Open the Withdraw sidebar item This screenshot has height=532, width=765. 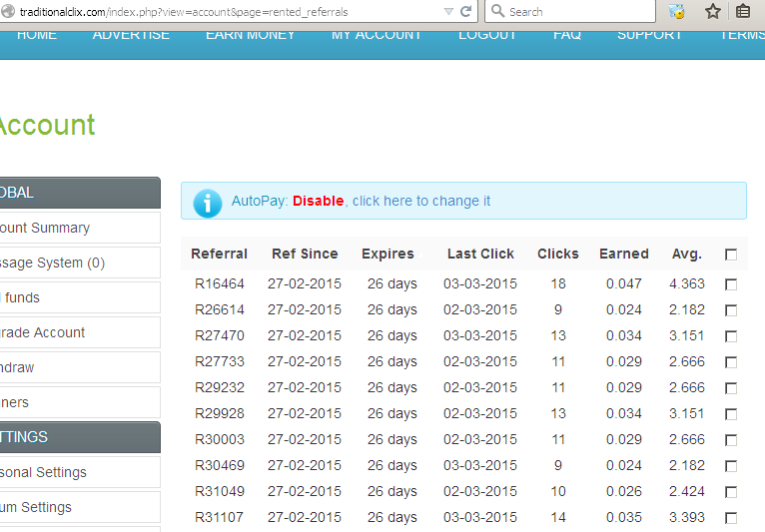point(80,367)
